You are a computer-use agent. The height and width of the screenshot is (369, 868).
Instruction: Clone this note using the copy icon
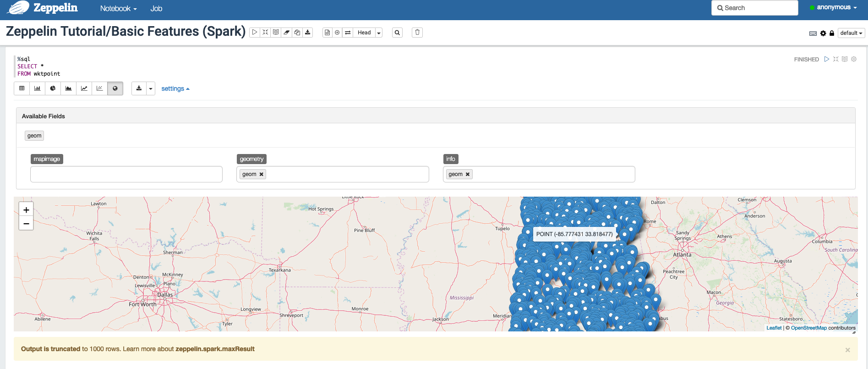click(297, 33)
